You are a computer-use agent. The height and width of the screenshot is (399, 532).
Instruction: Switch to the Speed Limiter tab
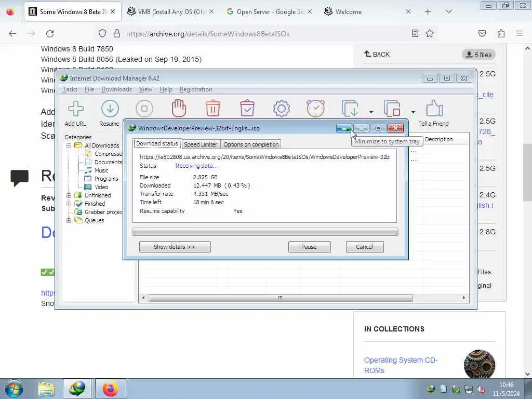tap(201, 144)
